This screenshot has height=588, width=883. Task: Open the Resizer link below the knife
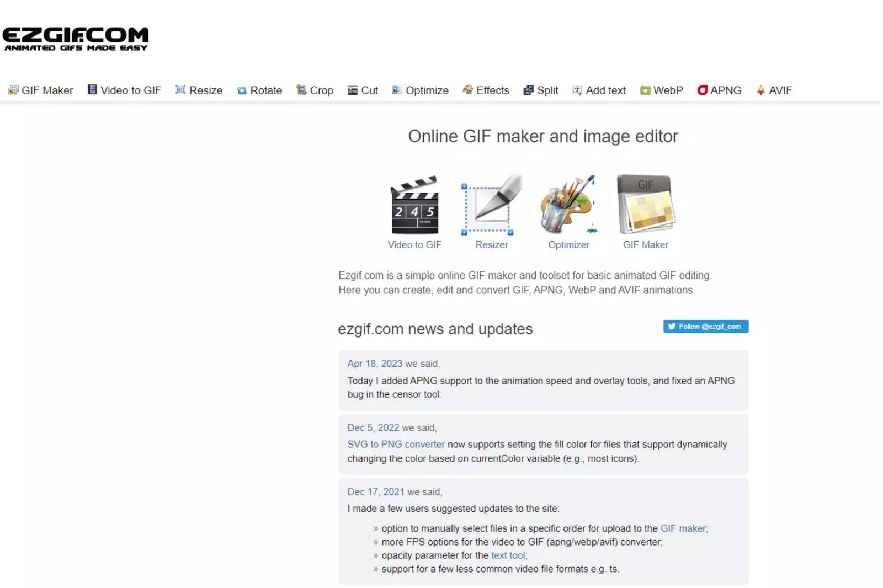click(x=492, y=245)
